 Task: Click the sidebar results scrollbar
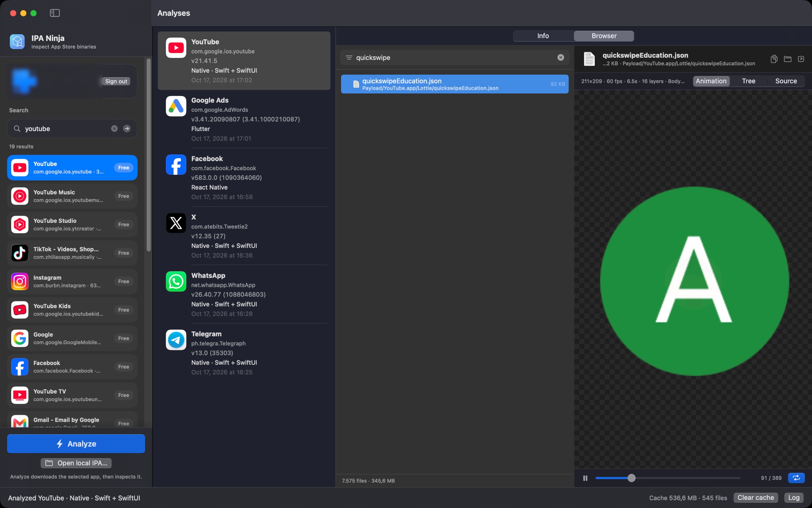point(148,155)
